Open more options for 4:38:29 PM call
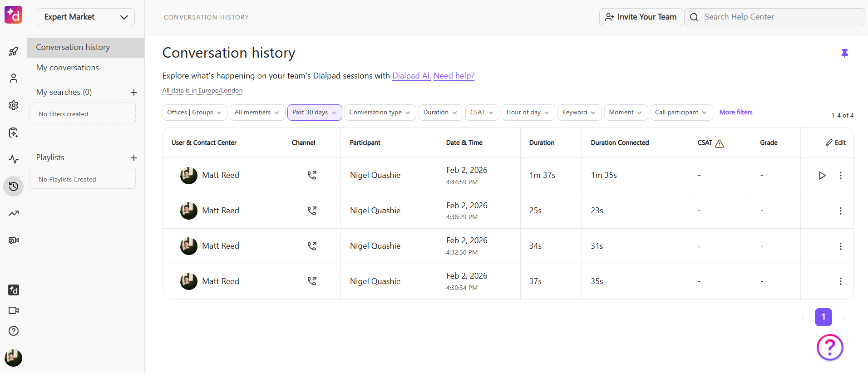The width and height of the screenshot is (868, 373). click(840, 211)
